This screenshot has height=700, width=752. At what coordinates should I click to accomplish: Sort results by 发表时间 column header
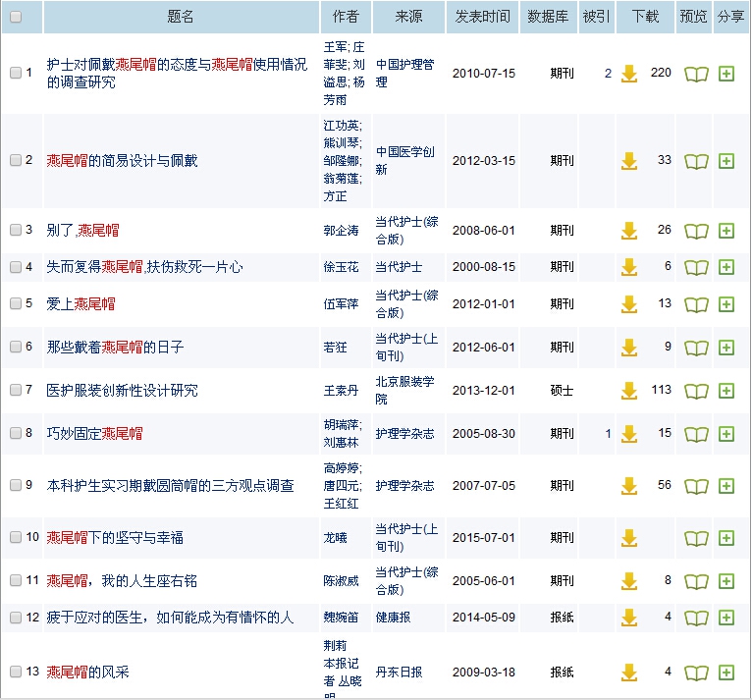[x=482, y=17]
